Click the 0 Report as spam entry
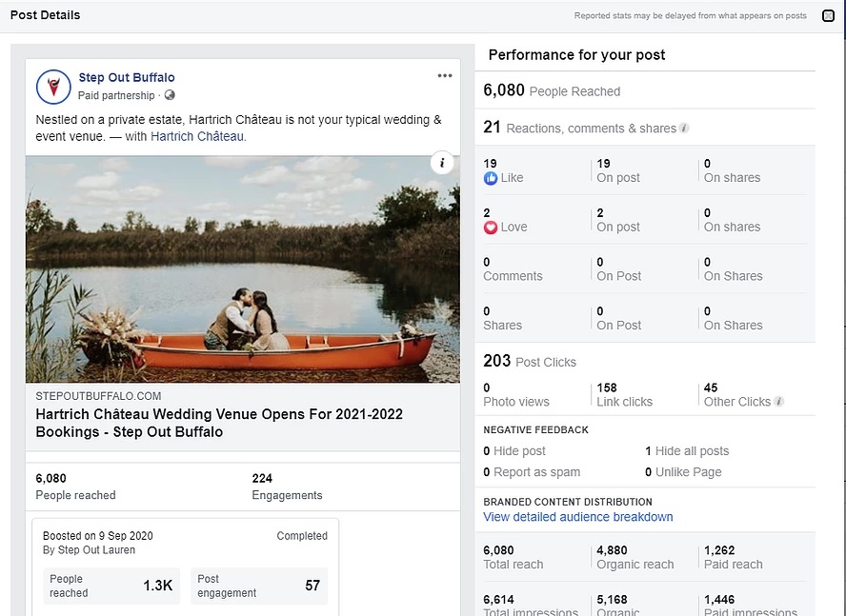 click(532, 472)
